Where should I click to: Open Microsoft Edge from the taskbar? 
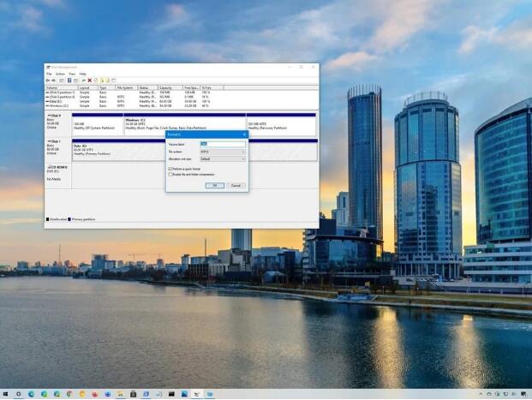coord(31,394)
